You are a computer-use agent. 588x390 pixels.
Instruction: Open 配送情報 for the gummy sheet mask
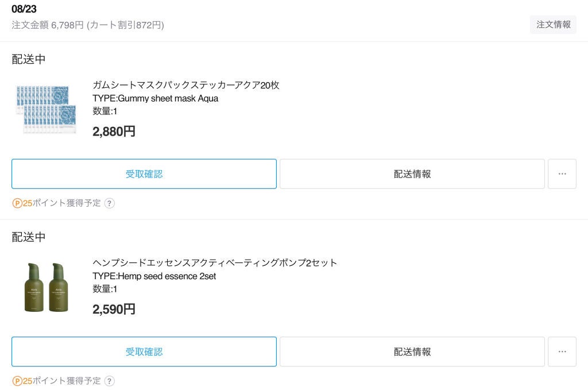(x=411, y=173)
